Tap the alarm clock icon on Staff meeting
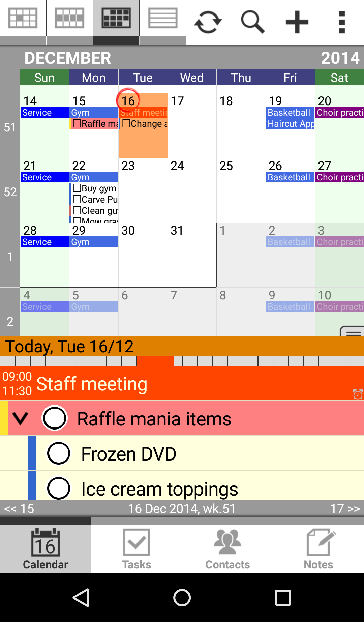The width and height of the screenshot is (364, 622). point(358,394)
